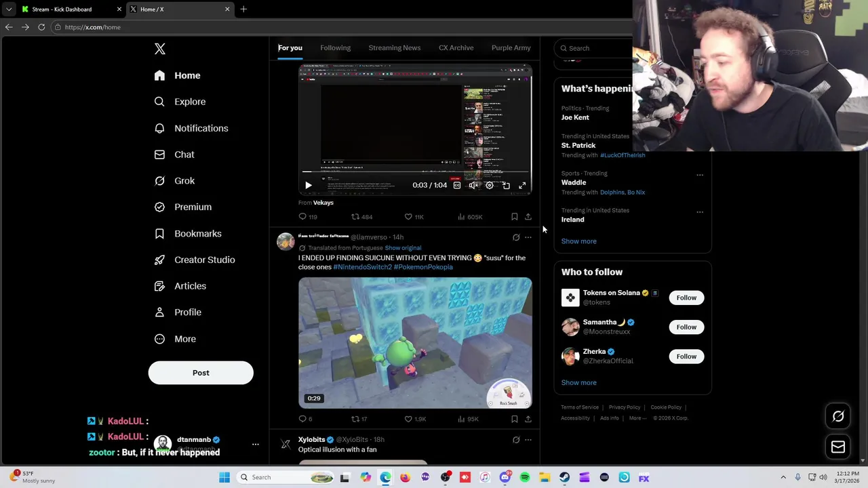The width and height of the screenshot is (868, 488).
Task: Click the Post button
Action: [201, 373]
